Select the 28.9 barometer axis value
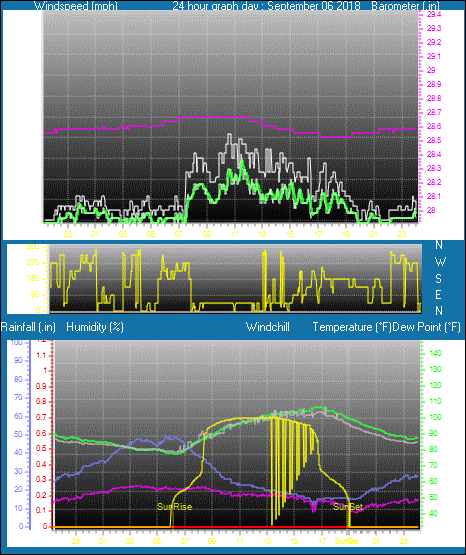 pyautogui.click(x=434, y=84)
